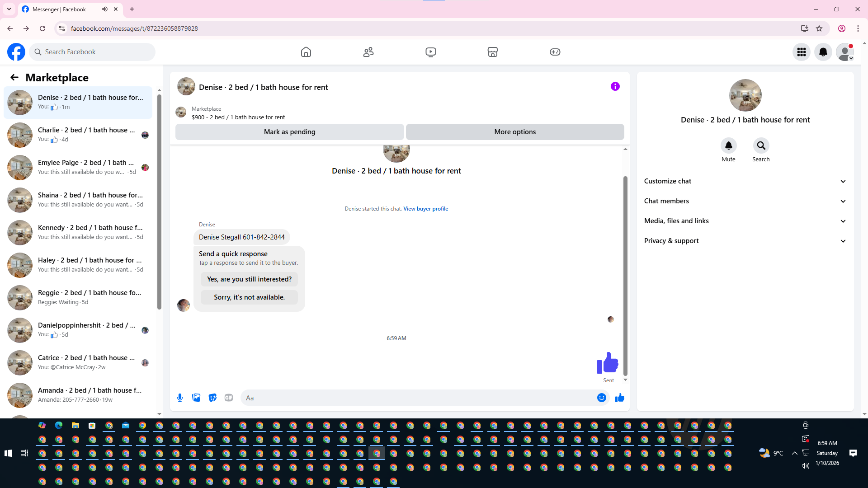Click the chat messages vertical scrollbar
Image resolution: width=868 pixels, height=488 pixels.
coord(625,276)
